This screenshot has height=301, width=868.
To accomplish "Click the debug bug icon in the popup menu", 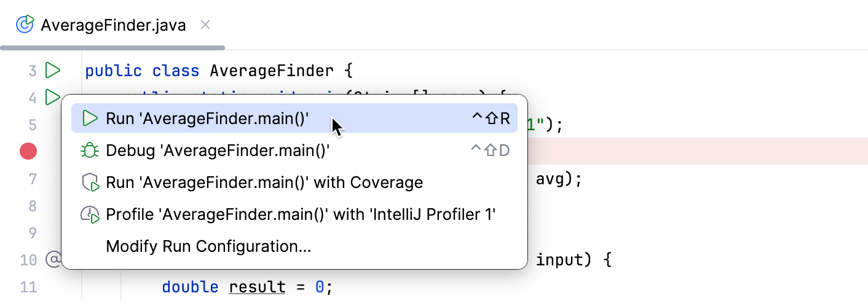I will pyautogui.click(x=90, y=150).
